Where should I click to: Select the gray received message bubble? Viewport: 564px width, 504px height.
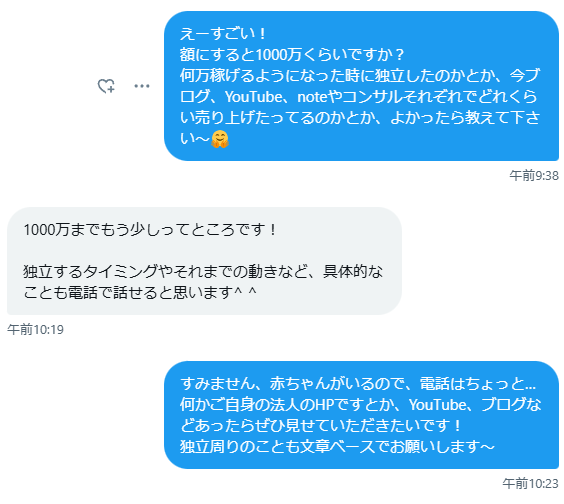[x=204, y=261]
